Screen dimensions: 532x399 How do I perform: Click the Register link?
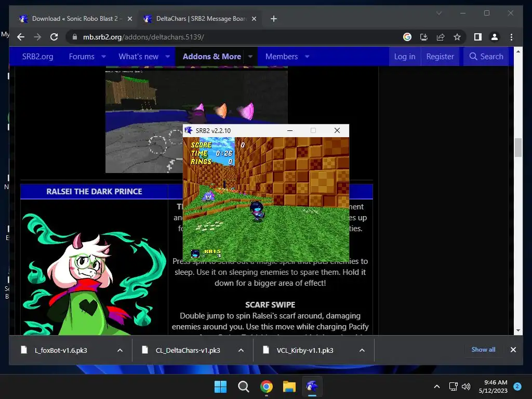(440, 56)
